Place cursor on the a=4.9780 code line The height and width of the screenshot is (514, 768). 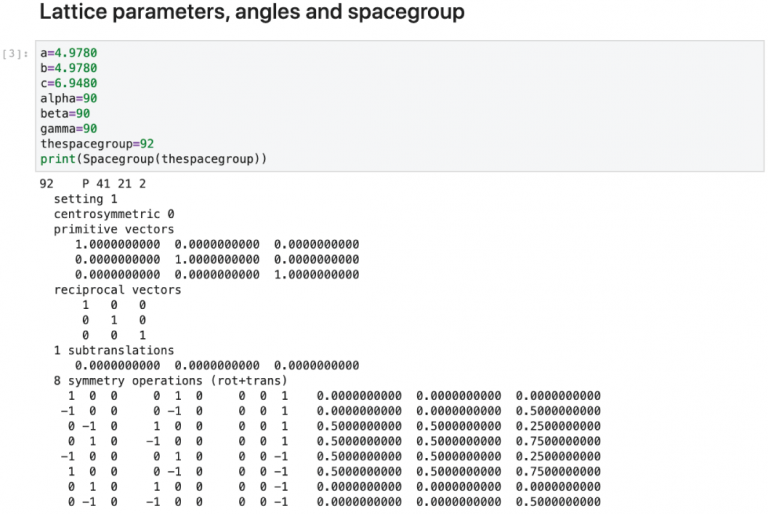pos(69,53)
